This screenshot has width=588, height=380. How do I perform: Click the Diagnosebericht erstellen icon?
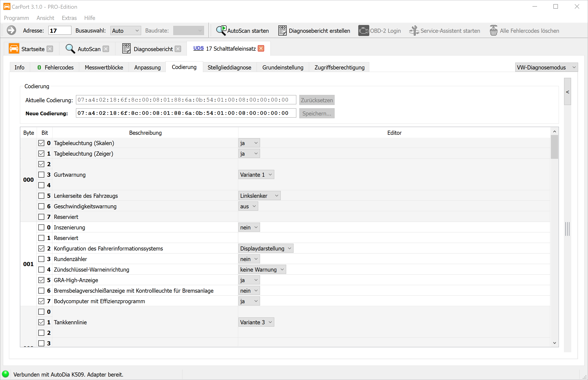click(282, 31)
